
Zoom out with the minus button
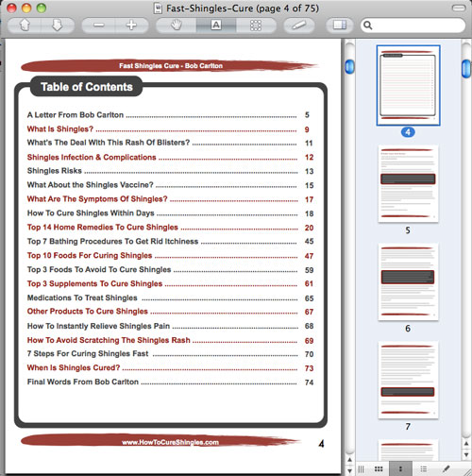pyautogui.click(x=98, y=25)
